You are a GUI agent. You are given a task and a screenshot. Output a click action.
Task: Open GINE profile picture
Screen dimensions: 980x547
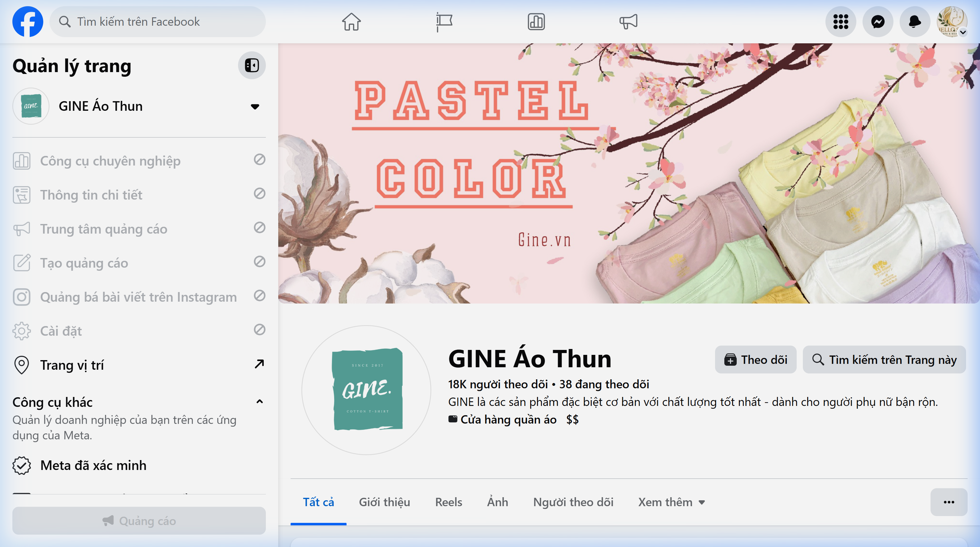[366, 390]
